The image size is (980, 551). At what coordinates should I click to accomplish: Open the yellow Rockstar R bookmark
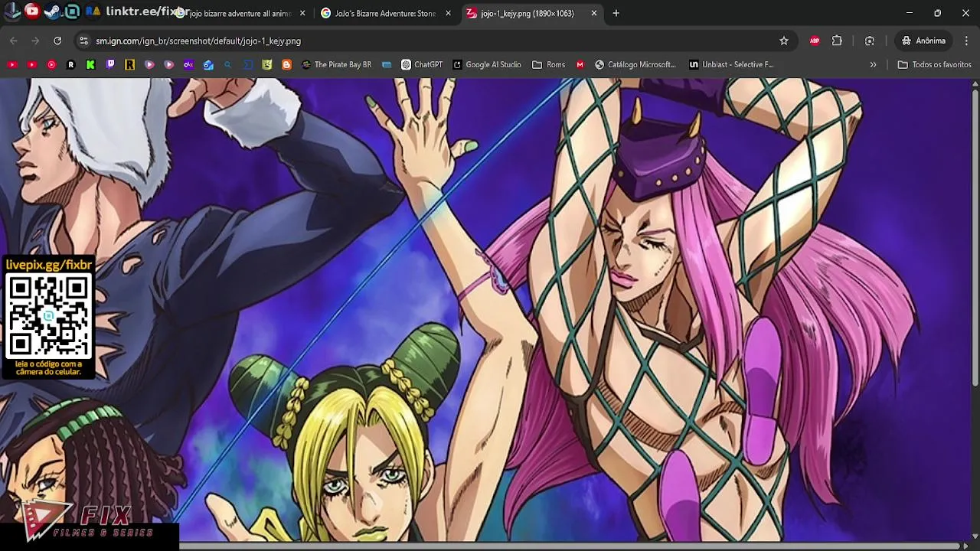click(129, 65)
